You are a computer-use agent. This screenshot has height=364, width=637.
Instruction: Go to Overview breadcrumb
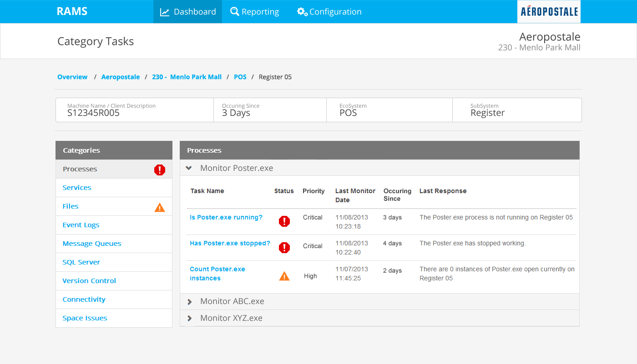pyautogui.click(x=72, y=77)
